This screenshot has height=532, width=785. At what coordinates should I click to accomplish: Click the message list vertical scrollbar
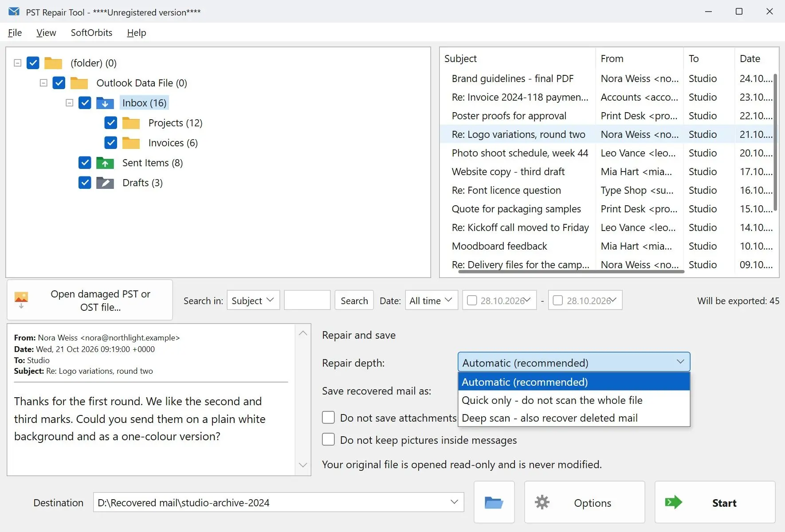point(775,142)
